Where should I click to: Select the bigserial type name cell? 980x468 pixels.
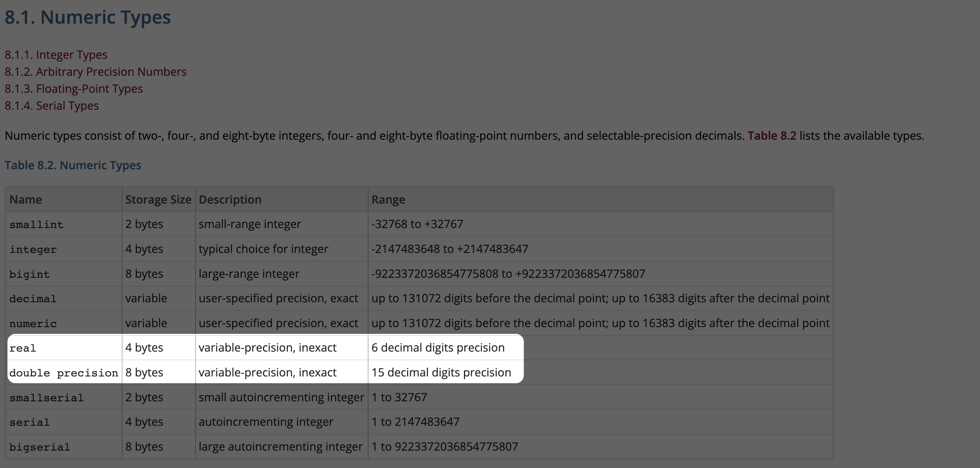tap(64, 447)
